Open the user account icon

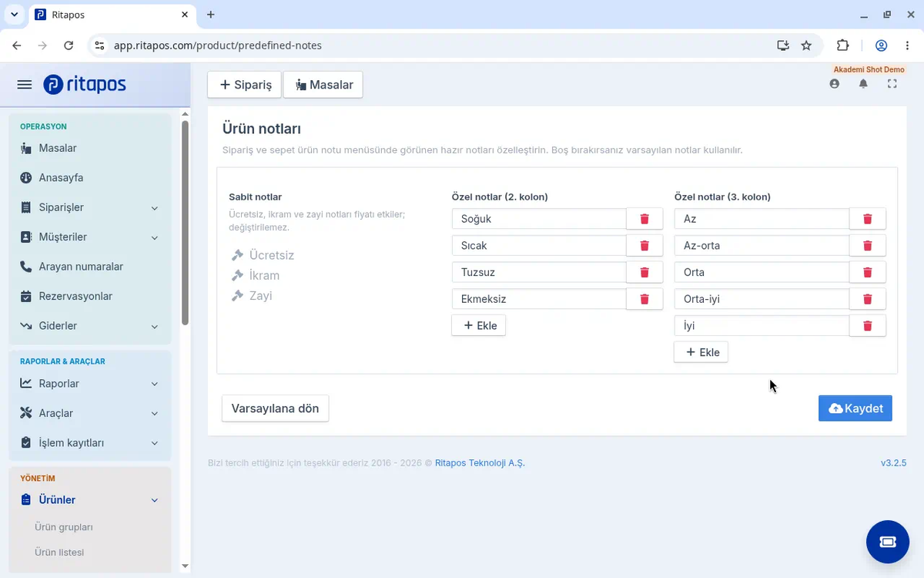(x=835, y=84)
